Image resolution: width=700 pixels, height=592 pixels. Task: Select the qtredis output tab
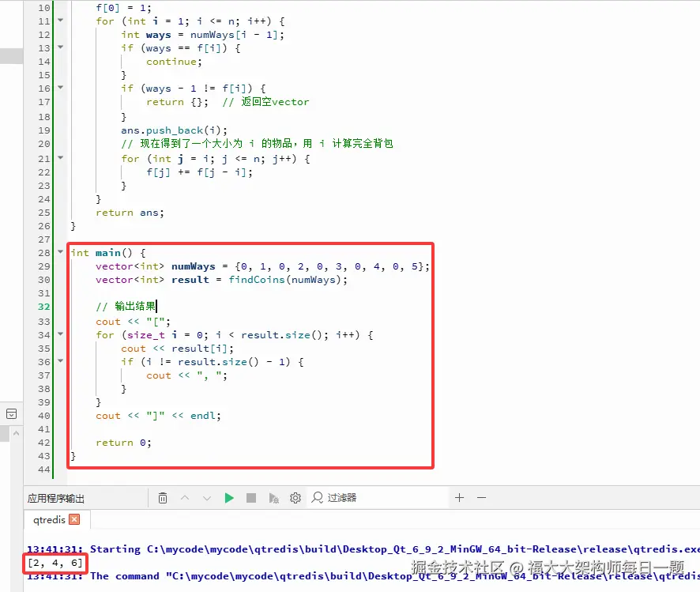point(49,519)
